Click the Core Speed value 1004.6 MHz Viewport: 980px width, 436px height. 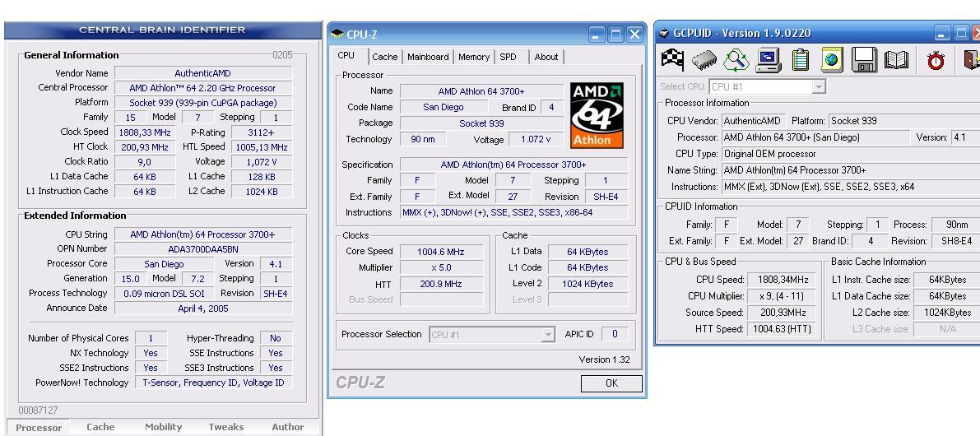[440, 252]
